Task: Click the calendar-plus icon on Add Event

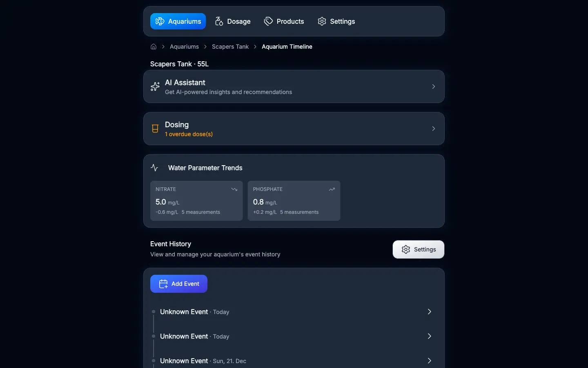Action: (163, 284)
